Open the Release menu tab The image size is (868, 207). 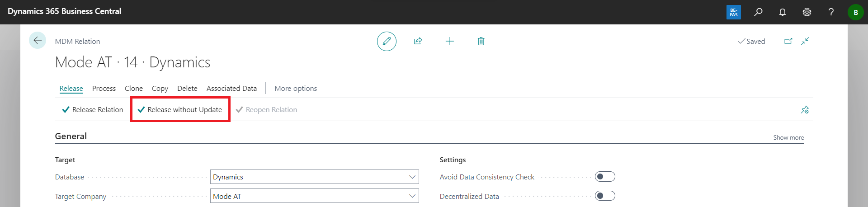tap(71, 89)
